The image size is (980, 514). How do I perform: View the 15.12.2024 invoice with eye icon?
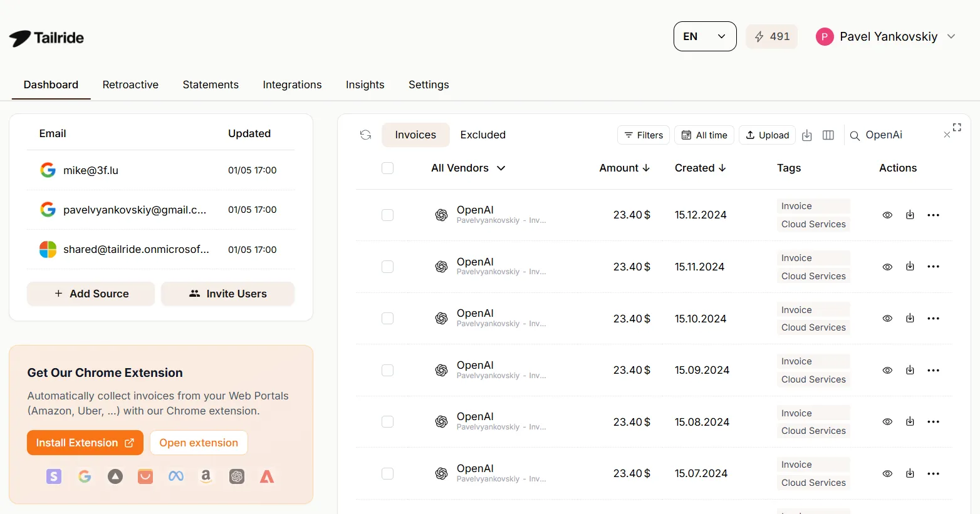pyautogui.click(x=887, y=215)
